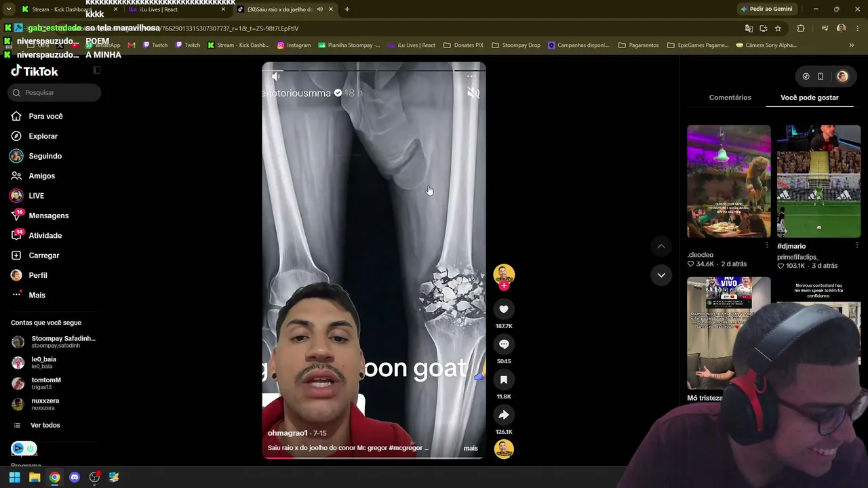The width and height of the screenshot is (868, 488).
Task: Save the video with bookmark icon
Action: click(504, 380)
